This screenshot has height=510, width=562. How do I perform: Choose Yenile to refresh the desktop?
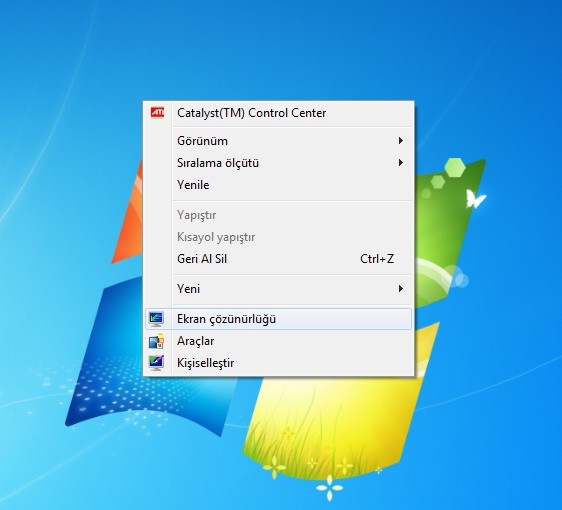[278, 185]
